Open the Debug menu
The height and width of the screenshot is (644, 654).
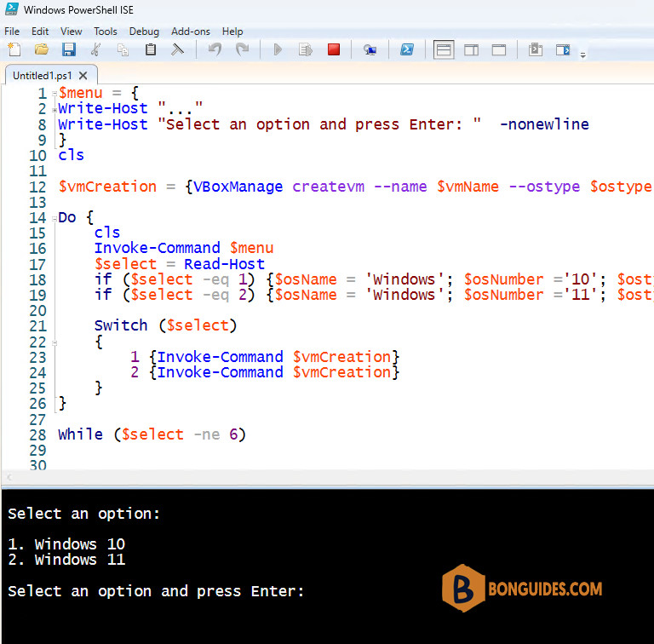click(144, 32)
